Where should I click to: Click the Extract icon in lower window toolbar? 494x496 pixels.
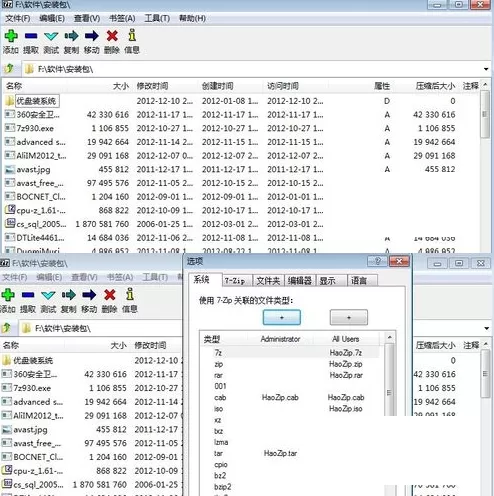coord(28,295)
